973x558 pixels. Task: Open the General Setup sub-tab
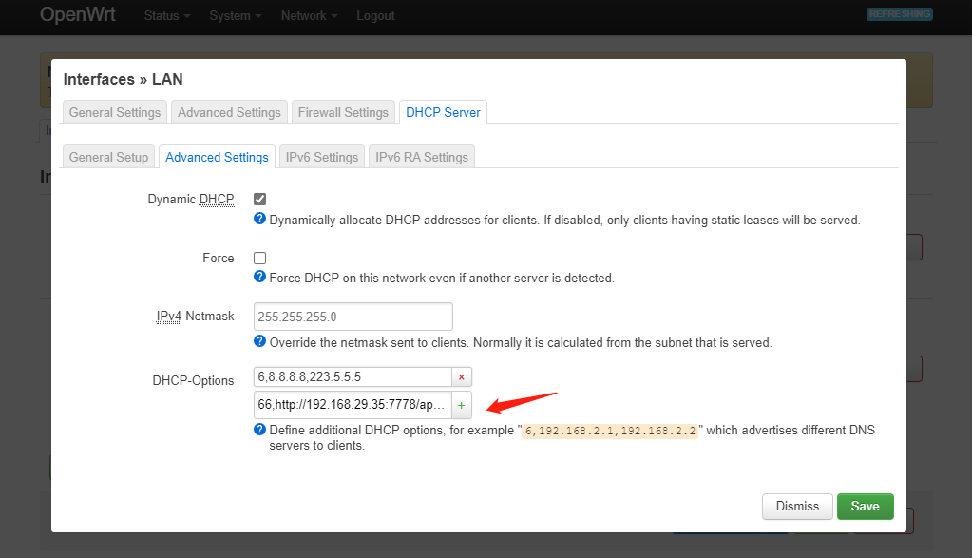(x=109, y=157)
